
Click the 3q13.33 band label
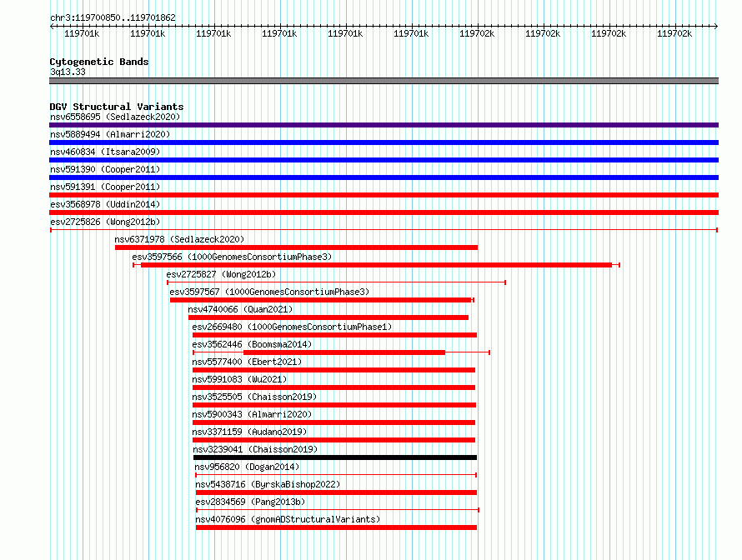click(x=68, y=72)
